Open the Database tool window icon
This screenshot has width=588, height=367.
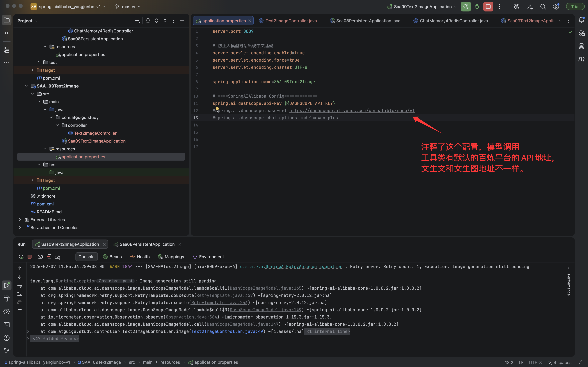click(581, 46)
